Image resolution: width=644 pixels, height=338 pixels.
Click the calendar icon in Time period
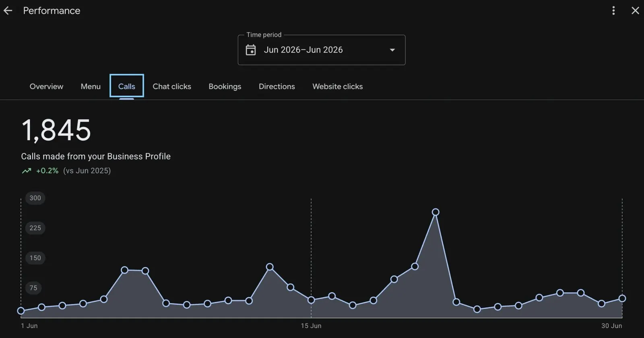click(251, 50)
